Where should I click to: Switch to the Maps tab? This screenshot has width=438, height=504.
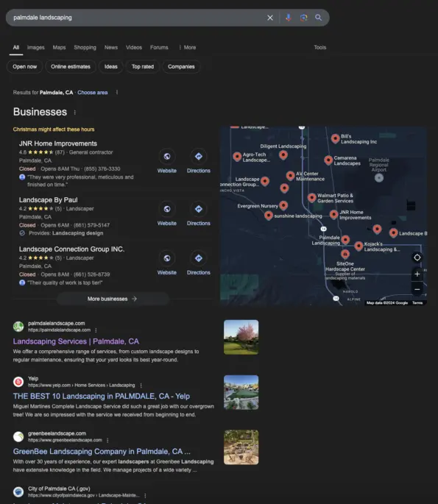59,47
